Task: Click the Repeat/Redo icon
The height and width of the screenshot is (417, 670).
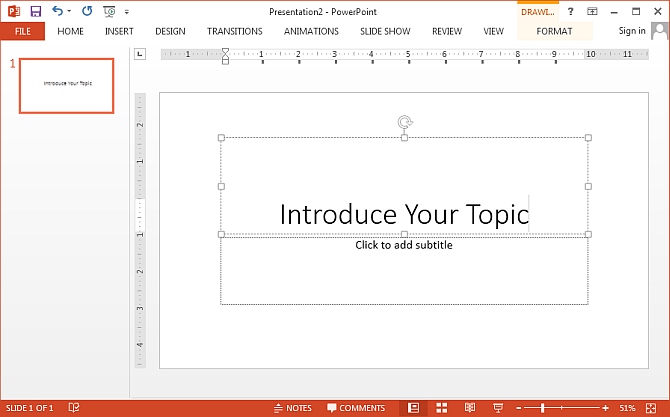Action: (x=87, y=11)
